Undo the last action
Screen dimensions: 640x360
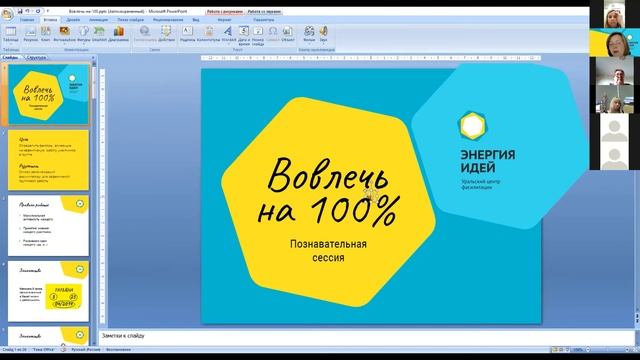[x=28, y=11]
